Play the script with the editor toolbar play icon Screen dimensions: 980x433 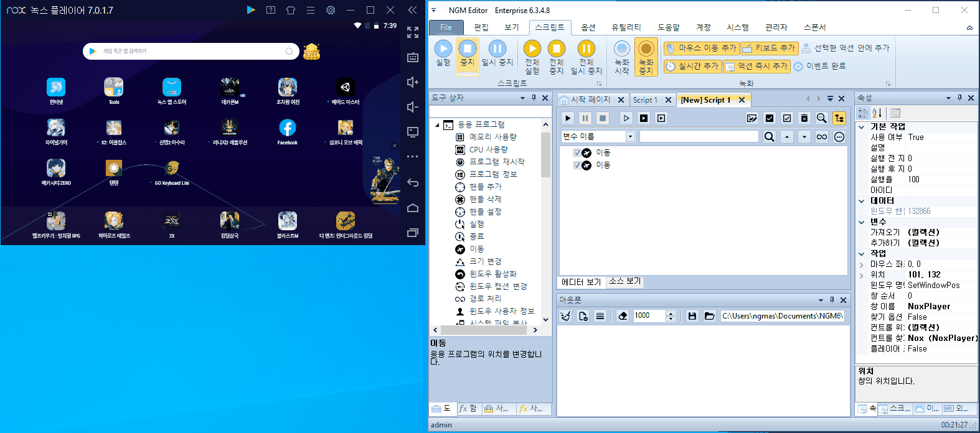coord(568,118)
